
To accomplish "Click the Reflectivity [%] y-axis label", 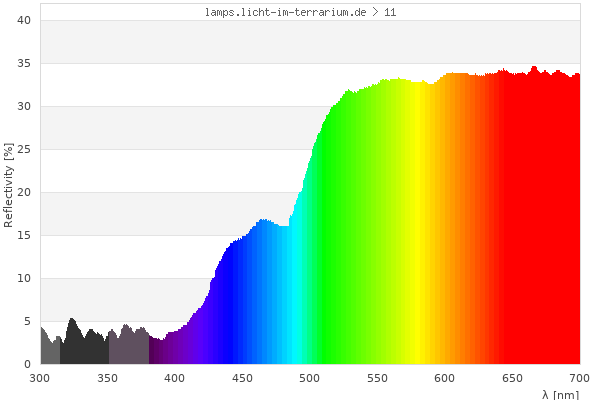I will [9, 184].
